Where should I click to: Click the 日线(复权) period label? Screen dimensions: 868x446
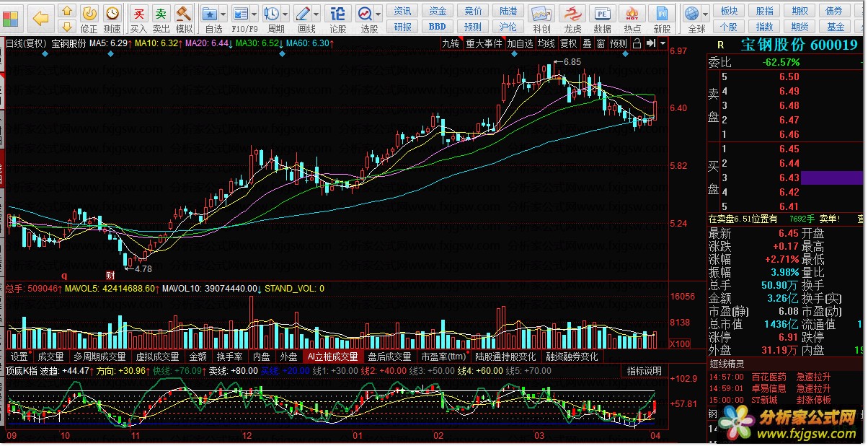pos(25,43)
